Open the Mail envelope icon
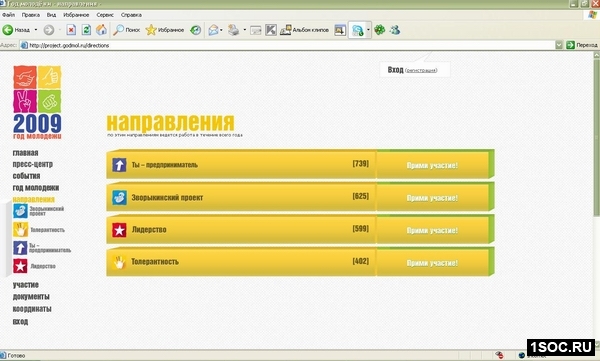Viewport: 600px width, 361px height. [x=214, y=30]
